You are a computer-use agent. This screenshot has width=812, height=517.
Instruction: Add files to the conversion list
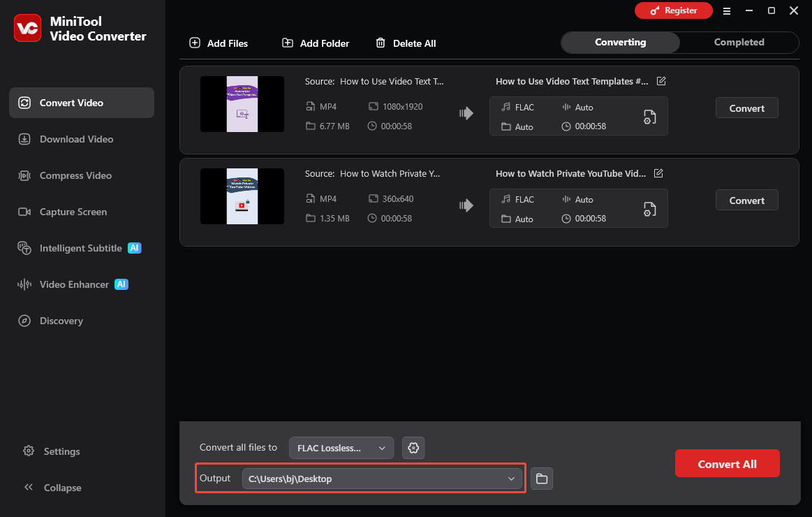click(x=219, y=43)
